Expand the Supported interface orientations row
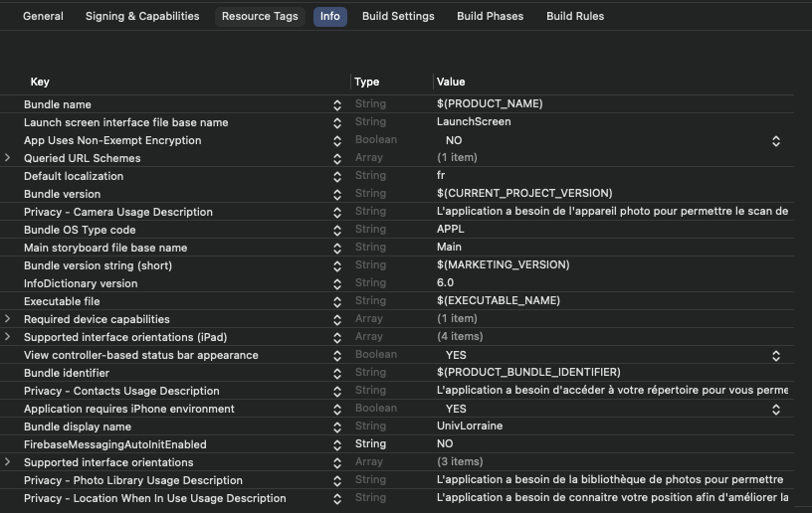The image size is (812, 513). 8,462
